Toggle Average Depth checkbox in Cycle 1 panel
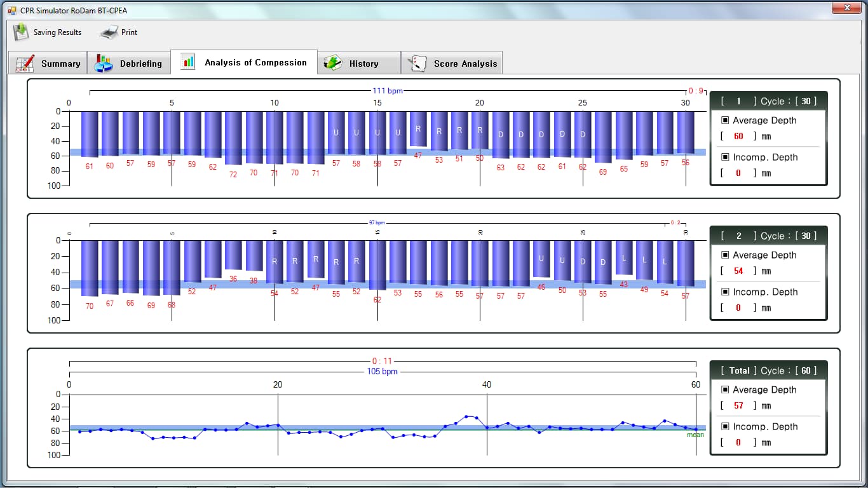This screenshot has height=488, width=868. coord(725,120)
